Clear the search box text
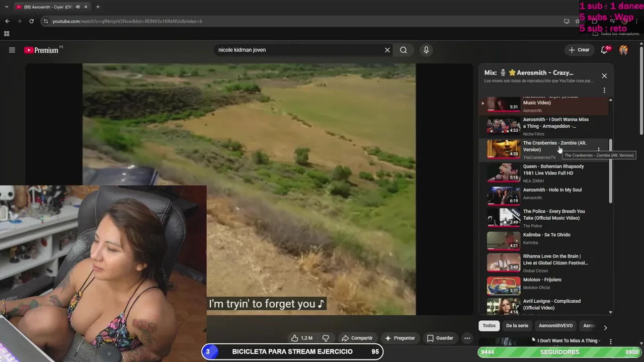 pos(387,50)
